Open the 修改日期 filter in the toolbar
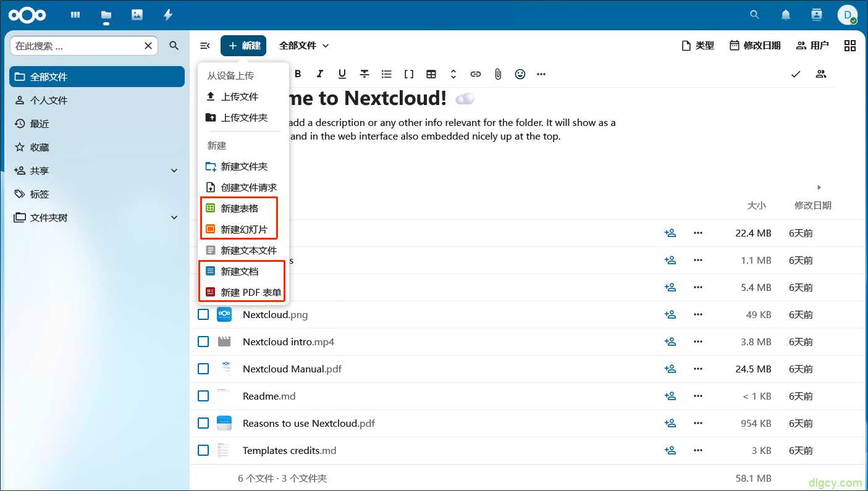 point(755,46)
